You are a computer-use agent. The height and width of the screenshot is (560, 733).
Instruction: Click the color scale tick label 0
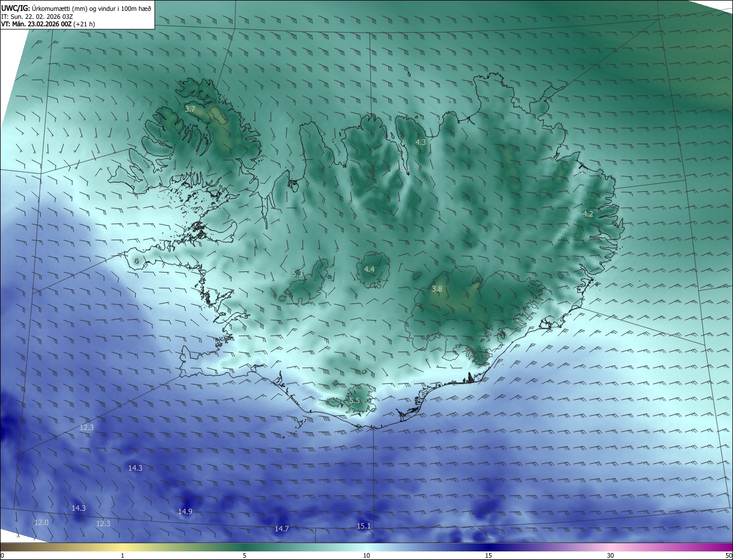click(x=2, y=555)
